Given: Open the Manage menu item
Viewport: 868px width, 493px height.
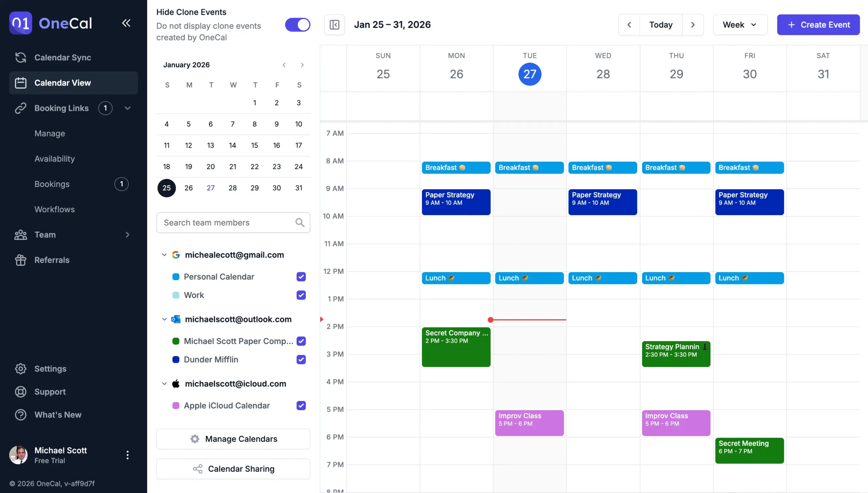Looking at the screenshot, I should pos(50,134).
